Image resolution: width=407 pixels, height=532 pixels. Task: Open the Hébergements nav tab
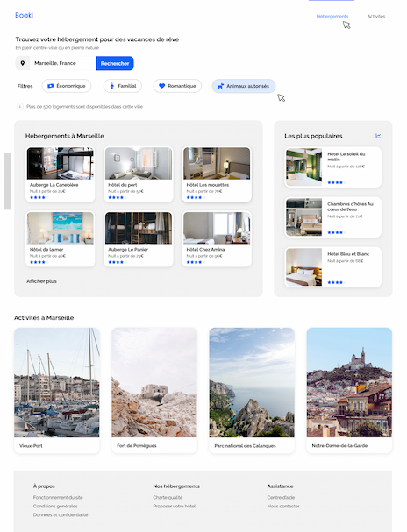tap(332, 17)
